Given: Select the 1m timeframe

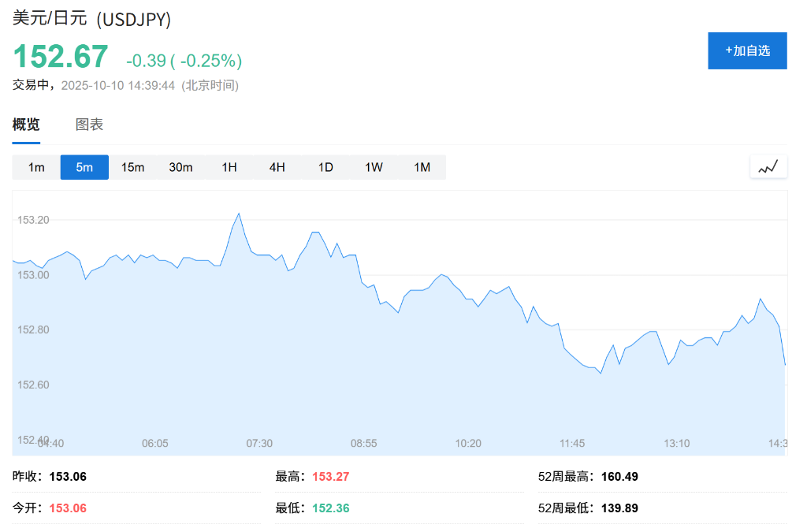Looking at the screenshot, I should pos(36,167).
